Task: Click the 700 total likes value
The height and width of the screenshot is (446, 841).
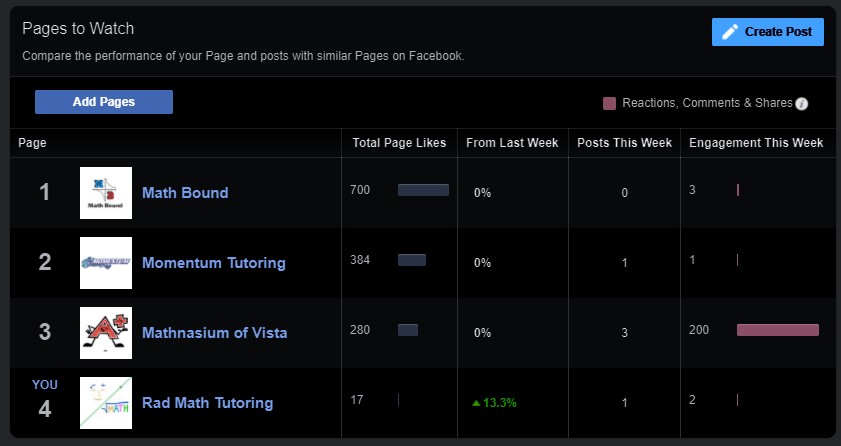Action: 360,190
